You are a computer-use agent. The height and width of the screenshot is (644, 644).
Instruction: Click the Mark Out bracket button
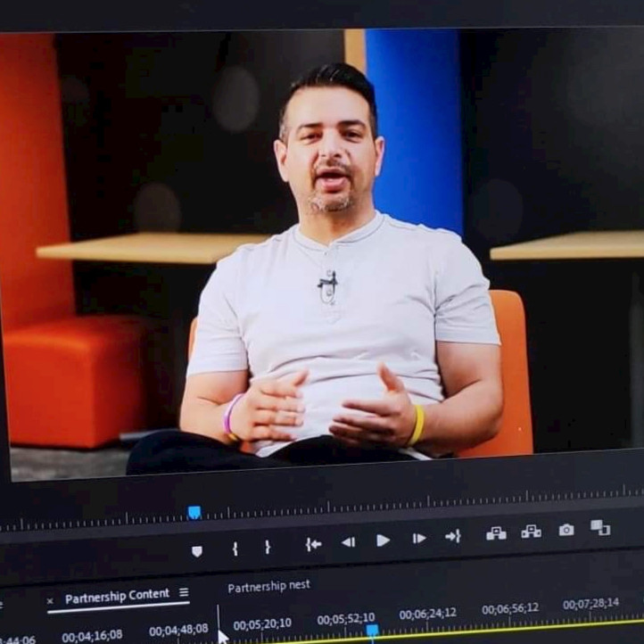click(267, 547)
